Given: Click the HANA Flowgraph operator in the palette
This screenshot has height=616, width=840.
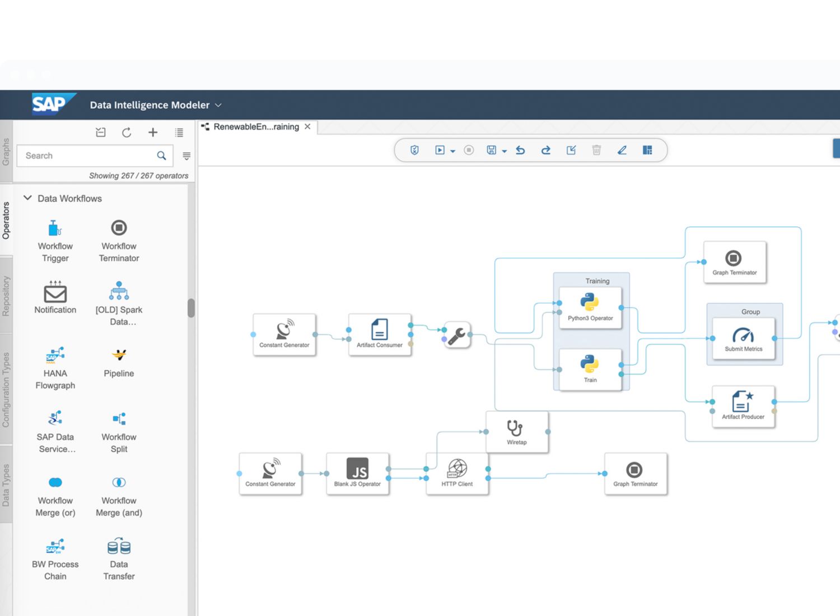Looking at the screenshot, I should coord(55,368).
